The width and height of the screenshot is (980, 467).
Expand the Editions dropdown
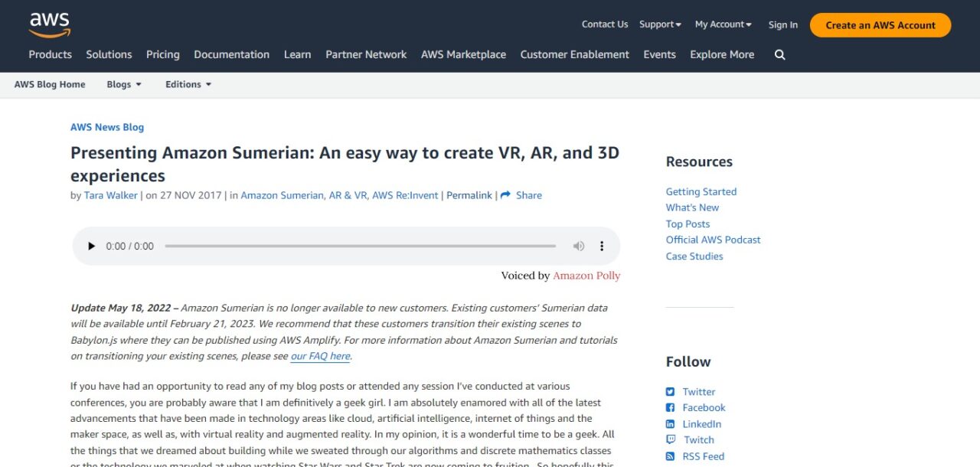(x=188, y=84)
